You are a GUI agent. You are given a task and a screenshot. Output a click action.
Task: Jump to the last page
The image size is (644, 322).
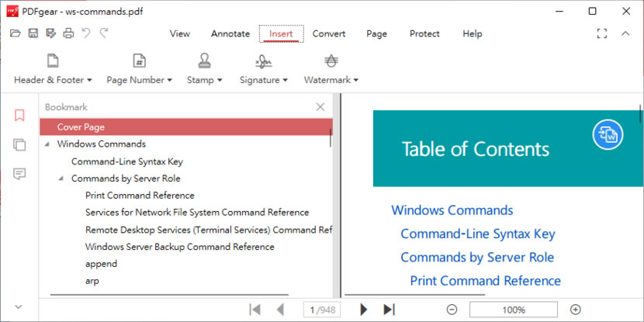click(389, 310)
